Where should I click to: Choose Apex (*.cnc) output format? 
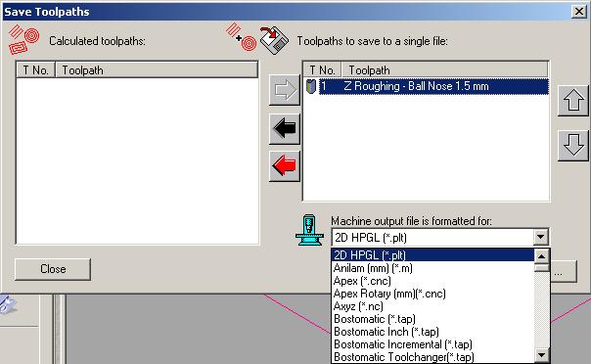coord(362,281)
